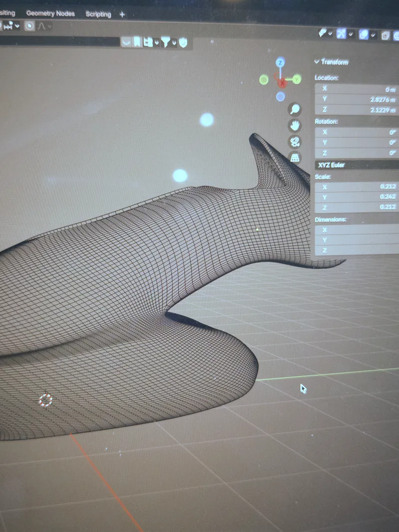The width and height of the screenshot is (399, 532).
Task: Toggle the curved-line icon beside the search field
Action: [126, 42]
